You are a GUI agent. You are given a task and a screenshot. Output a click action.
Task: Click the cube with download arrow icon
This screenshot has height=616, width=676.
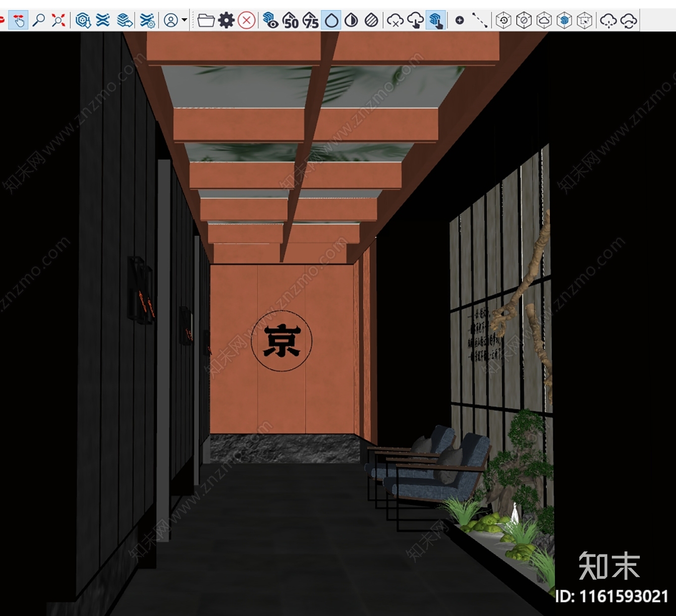tap(83, 20)
